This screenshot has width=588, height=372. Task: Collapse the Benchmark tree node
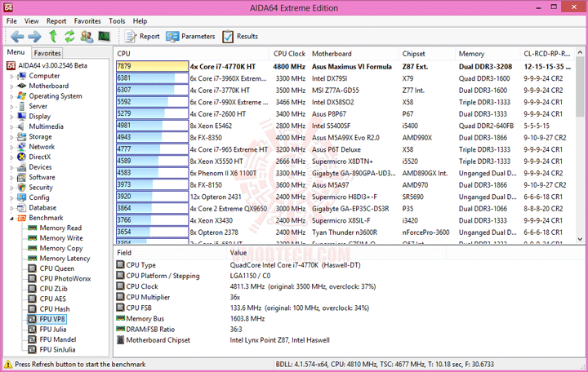pos(11,218)
